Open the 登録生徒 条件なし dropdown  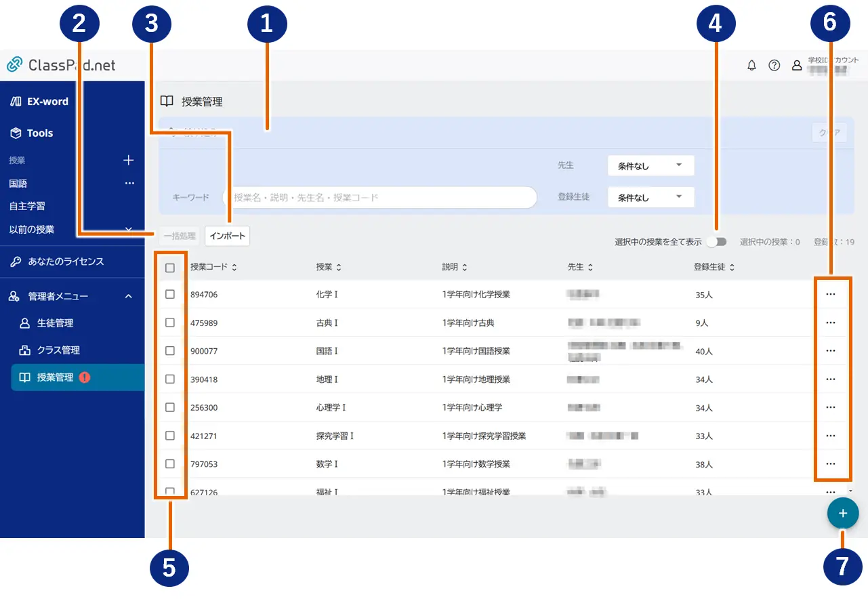coord(650,197)
